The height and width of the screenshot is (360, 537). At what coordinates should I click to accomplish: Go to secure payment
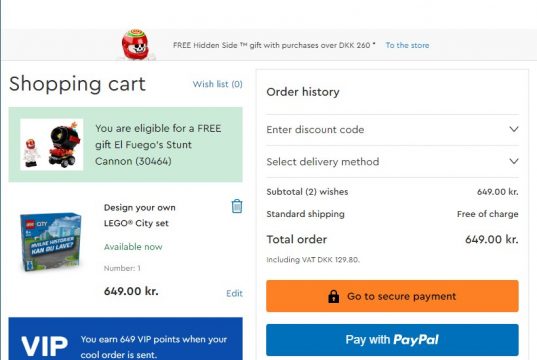[x=392, y=296]
